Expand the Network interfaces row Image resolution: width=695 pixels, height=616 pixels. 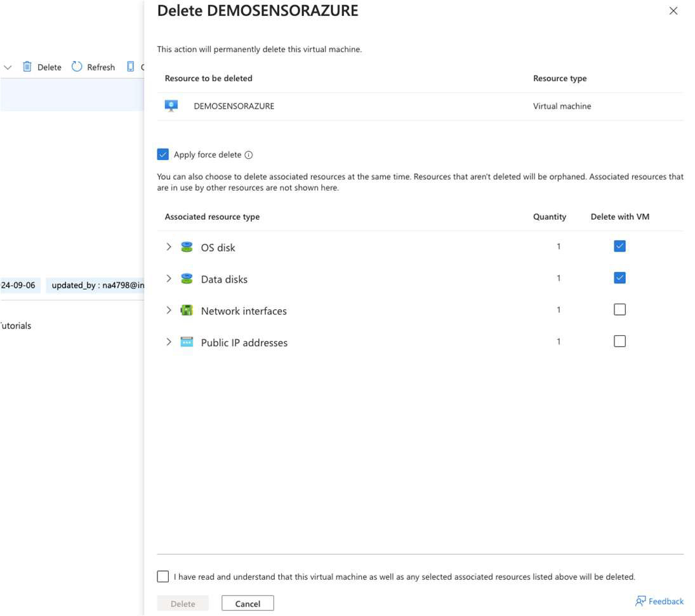pyautogui.click(x=169, y=310)
